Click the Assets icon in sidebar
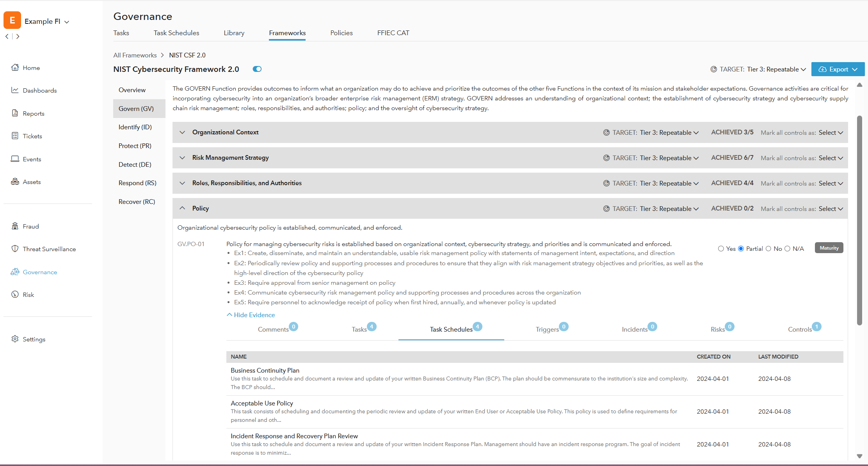 coord(15,182)
